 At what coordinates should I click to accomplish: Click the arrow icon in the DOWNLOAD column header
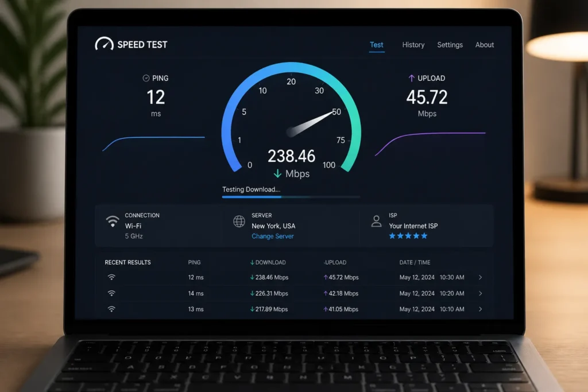tap(252, 262)
